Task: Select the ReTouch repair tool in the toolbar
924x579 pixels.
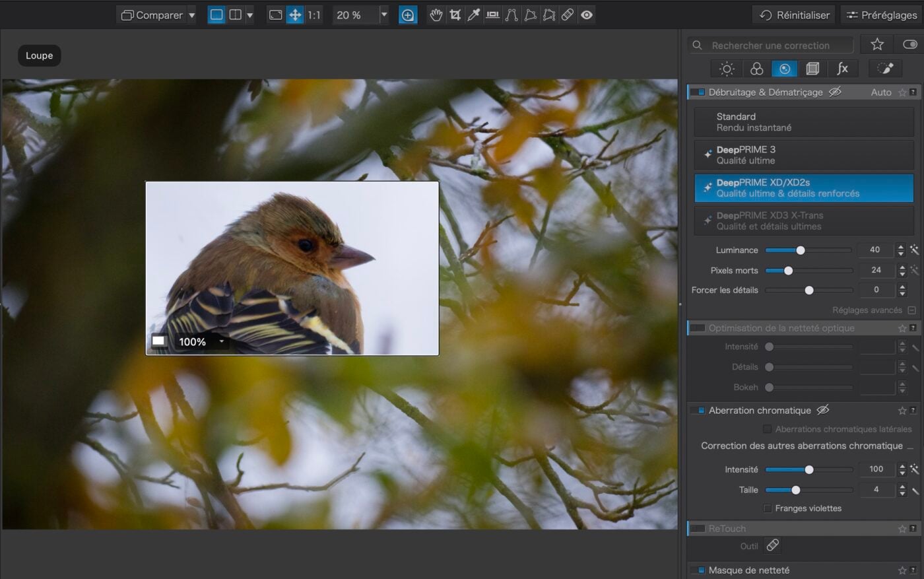Action: coord(568,15)
